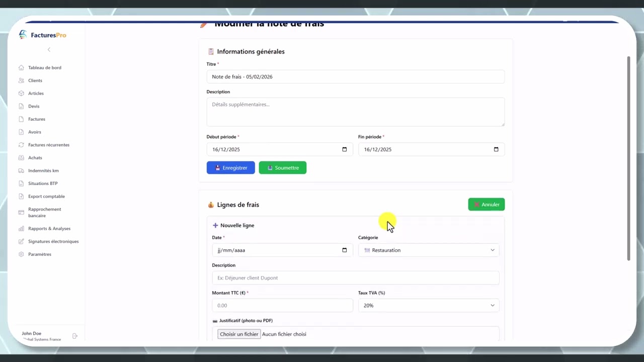Click the Fin période date field
Image resolution: width=644 pixels, height=362 pixels.
tap(431, 149)
